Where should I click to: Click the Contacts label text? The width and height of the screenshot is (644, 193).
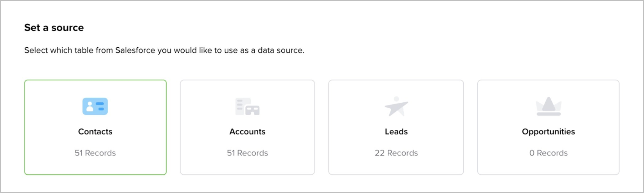(x=95, y=132)
